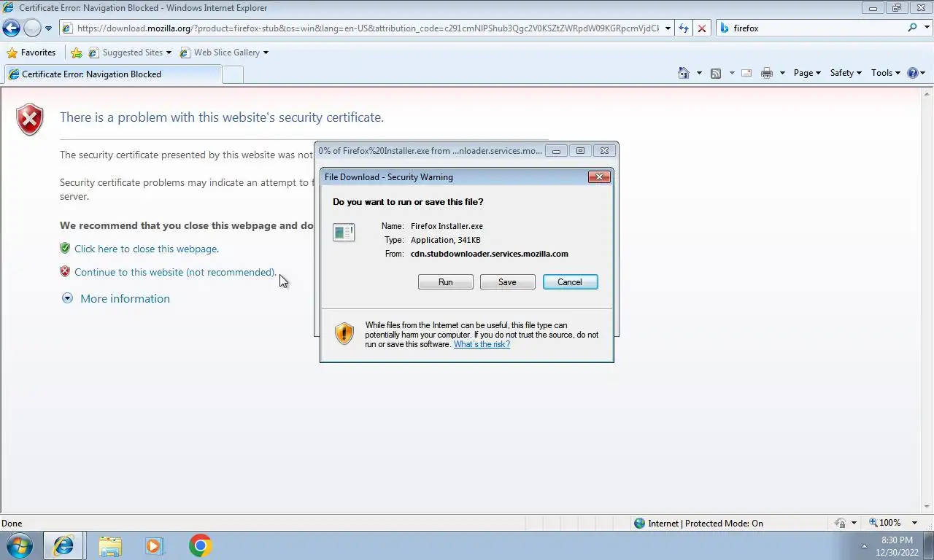
Task: Click the Refresh icon beside address bar
Action: click(684, 28)
